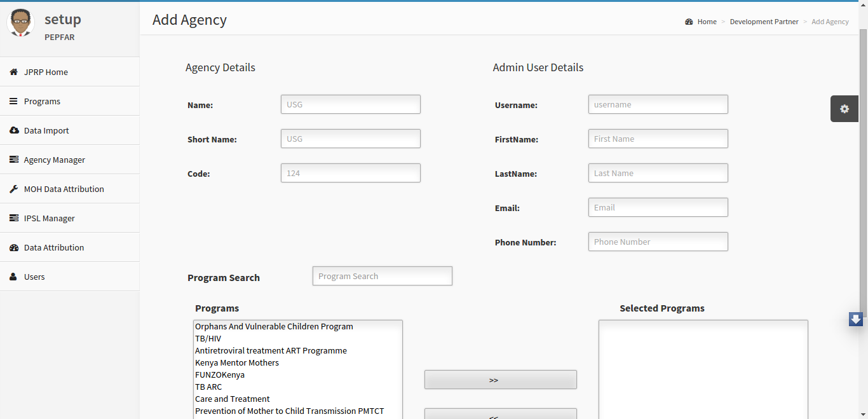Click the JPRP Home house icon

point(13,72)
